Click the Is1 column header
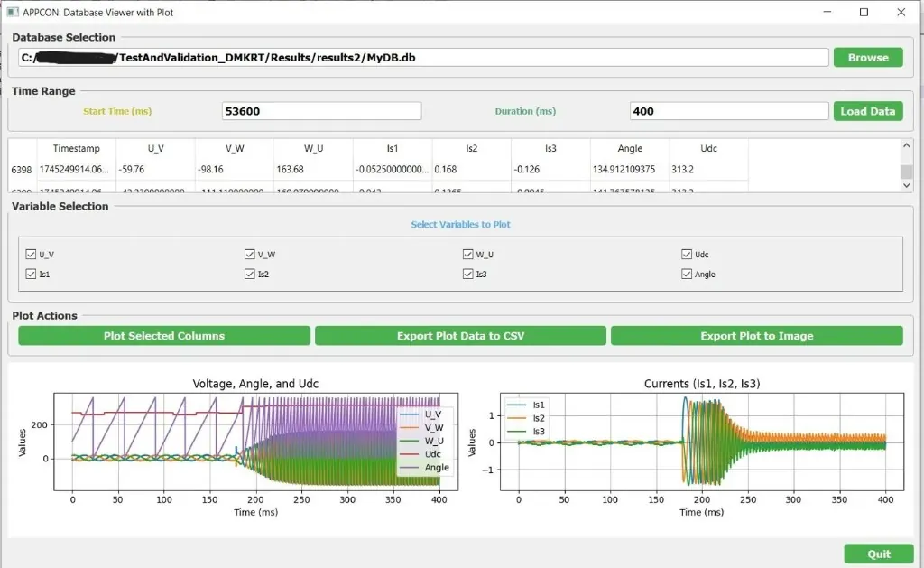The width and height of the screenshot is (924, 568). pyautogui.click(x=393, y=149)
